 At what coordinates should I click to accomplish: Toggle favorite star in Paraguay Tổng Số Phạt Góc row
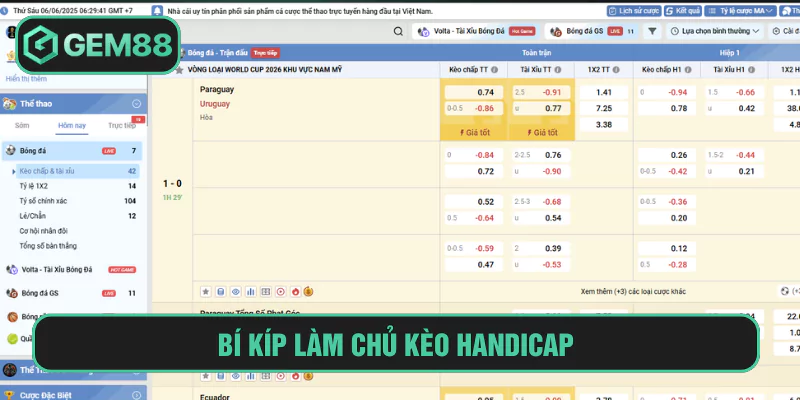[x=206, y=376]
